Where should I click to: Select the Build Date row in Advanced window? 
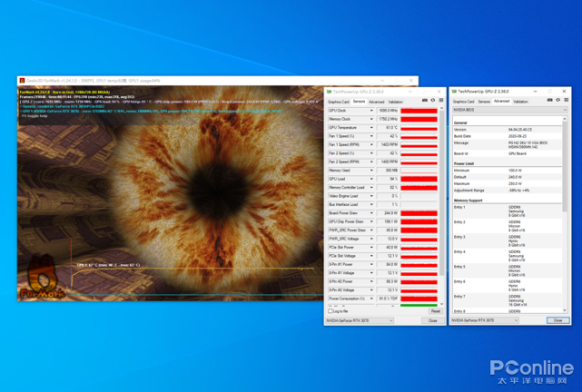(508, 136)
